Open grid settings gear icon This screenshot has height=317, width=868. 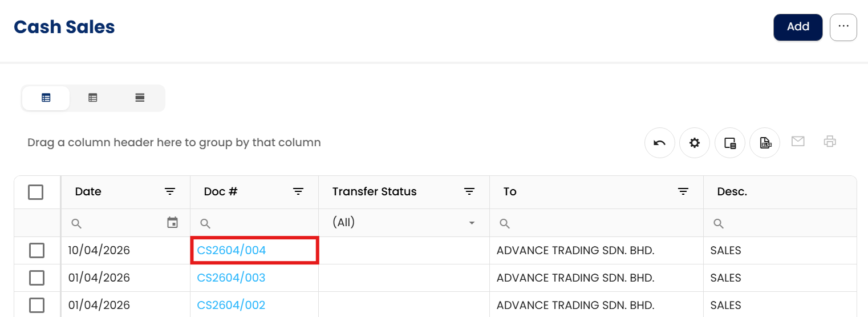tap(695, 143)
